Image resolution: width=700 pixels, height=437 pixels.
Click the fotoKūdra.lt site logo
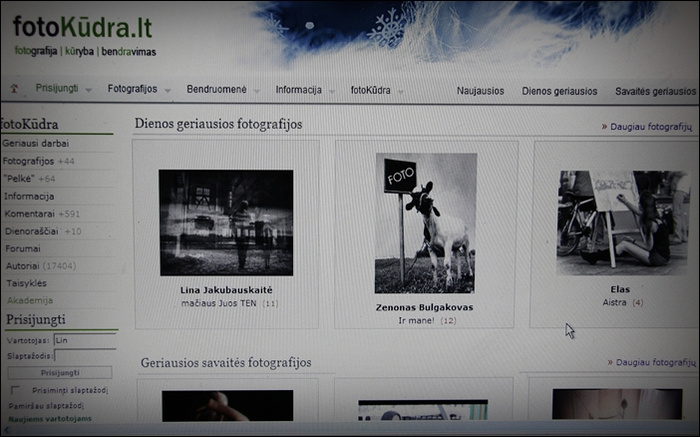84,27
